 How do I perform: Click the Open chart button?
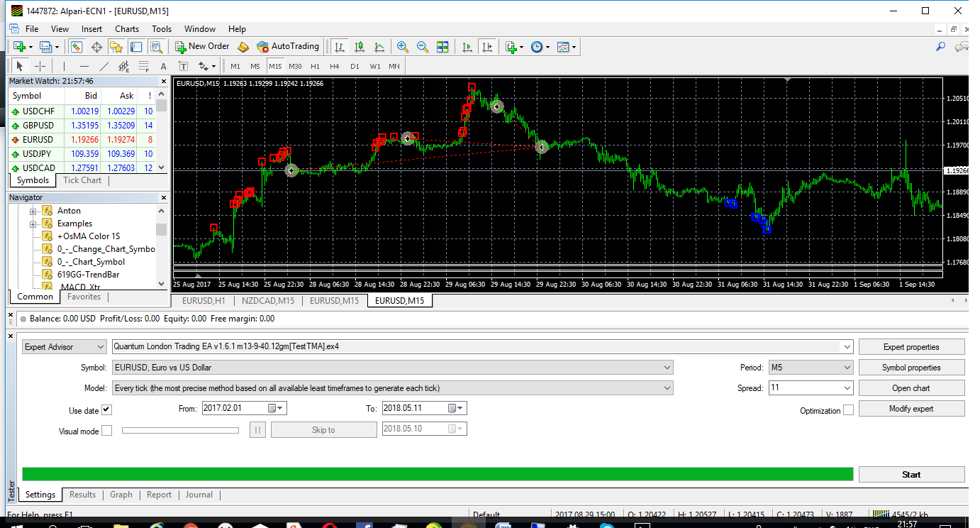[911, 388]
